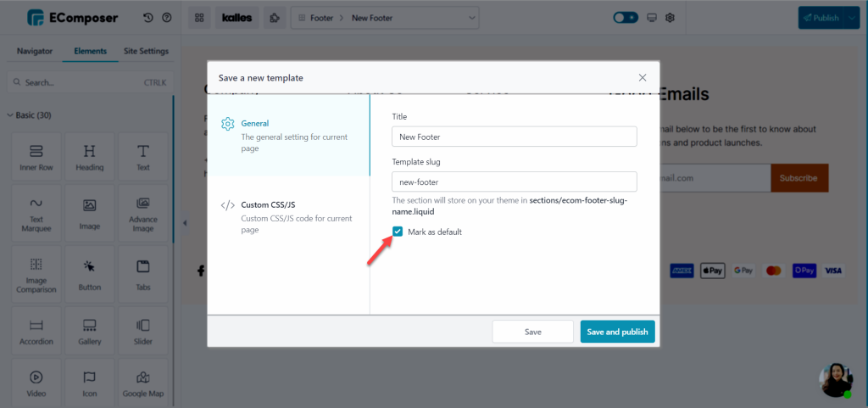
Task: Select the Icon element
Action: [90, 383]
